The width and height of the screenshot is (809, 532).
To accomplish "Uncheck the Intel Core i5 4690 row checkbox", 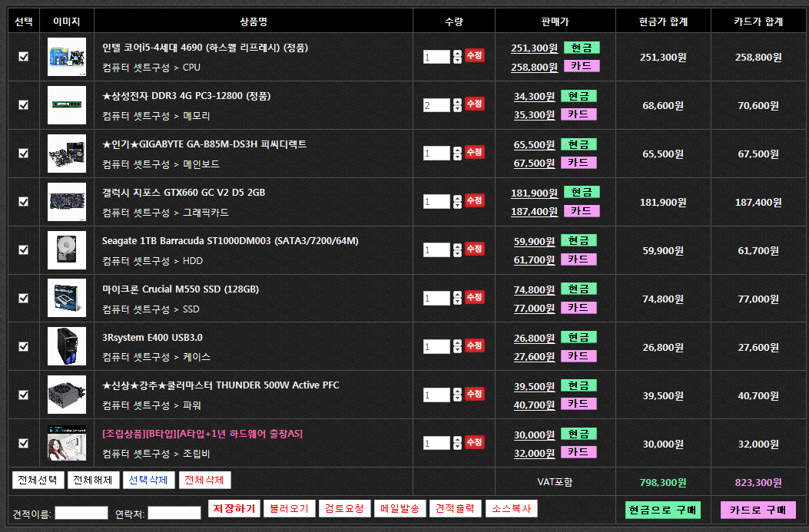I will [23, 57].
